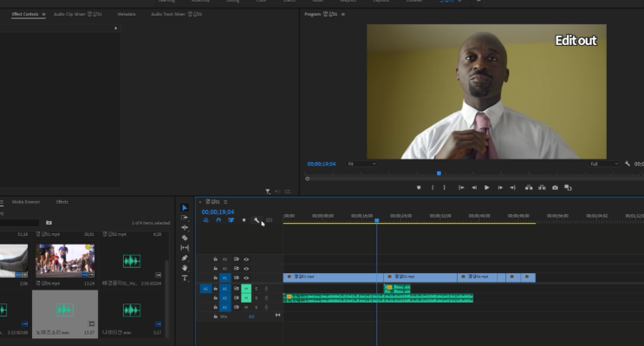Select the Type tool
The height and width of the screenshot is (346, 644).
click(185, 278)
